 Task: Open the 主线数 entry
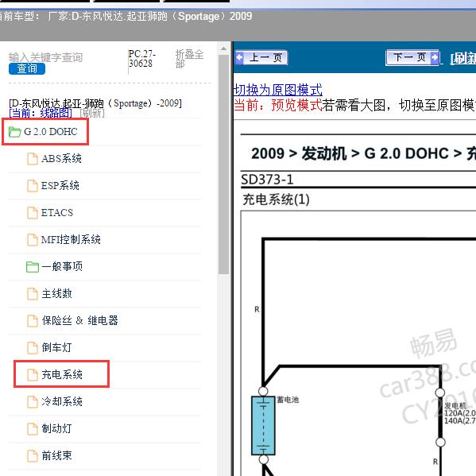56,293
